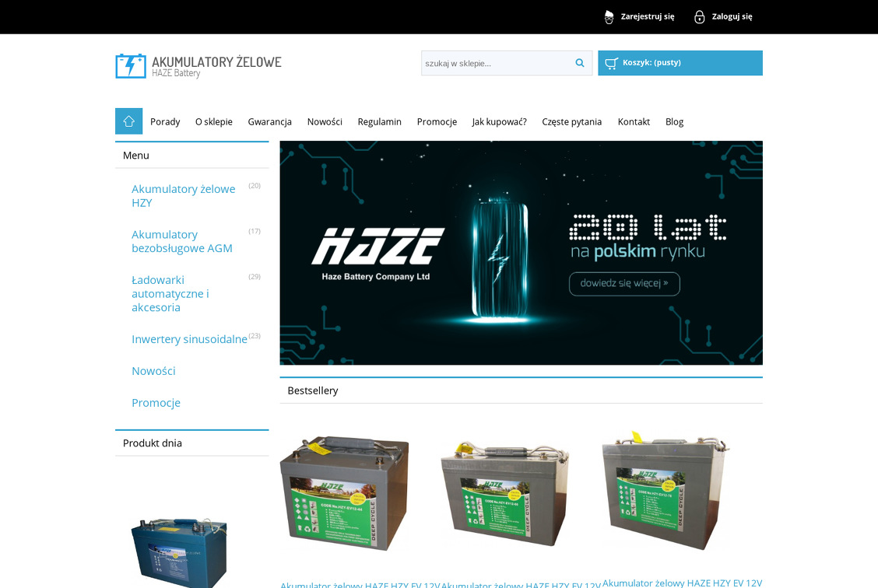Open the O sklepie menu item
Screen dimensions: 878x588
tap(214, 122)
